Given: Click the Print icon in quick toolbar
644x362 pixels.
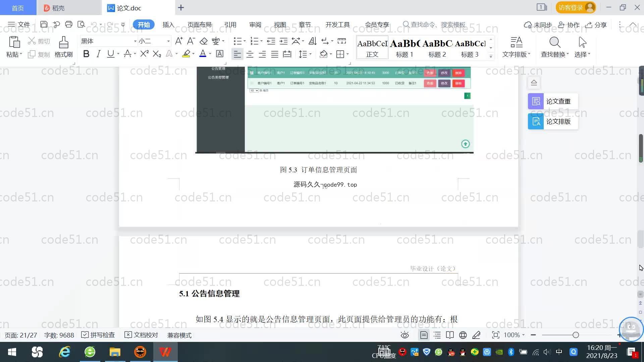Looking at the screenshot, I should click(x=69, y=24).
